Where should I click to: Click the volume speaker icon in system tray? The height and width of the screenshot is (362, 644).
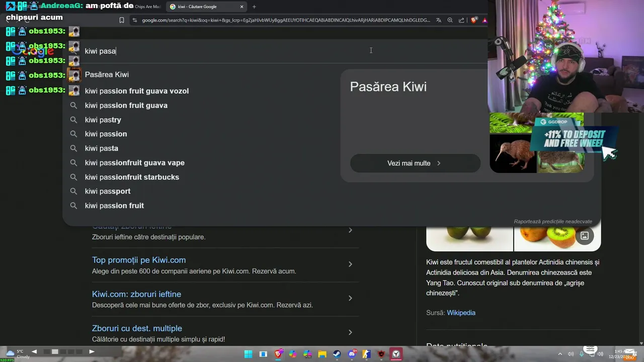click(x=600, y=354)
